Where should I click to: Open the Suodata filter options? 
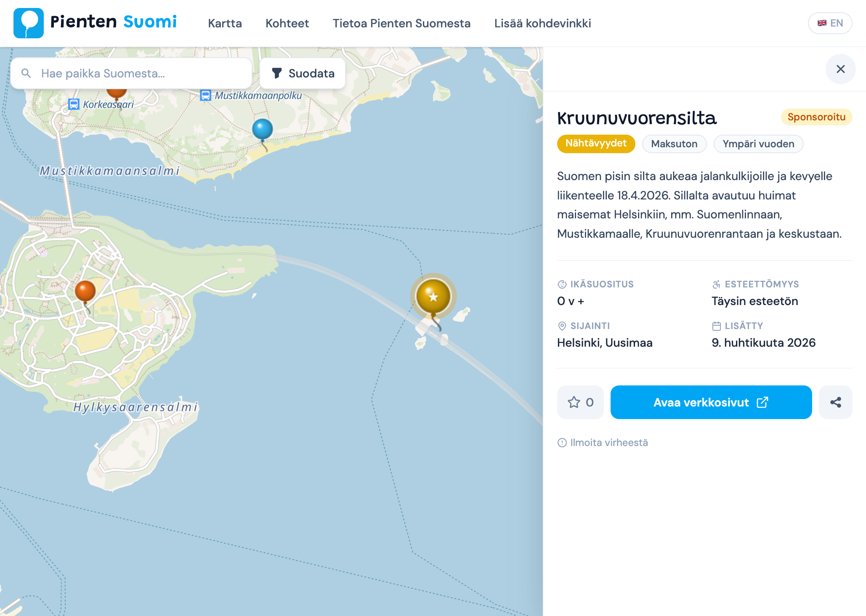303,73
